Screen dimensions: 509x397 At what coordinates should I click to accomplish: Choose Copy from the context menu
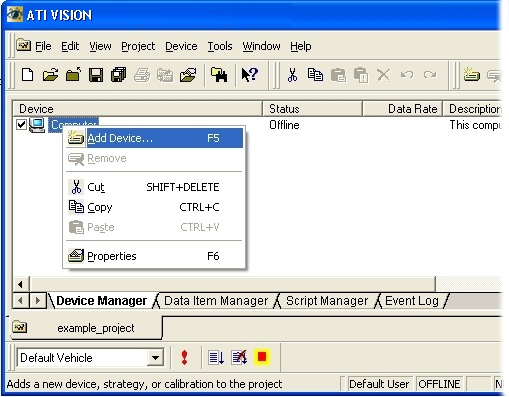pyautogui.click(x=154, y=207)
